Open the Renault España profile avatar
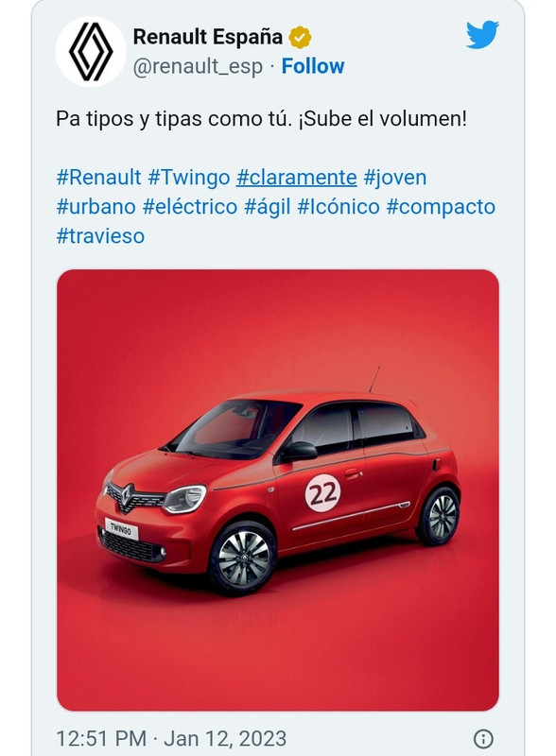Screen dimensions: 556x756 point(91,52)
